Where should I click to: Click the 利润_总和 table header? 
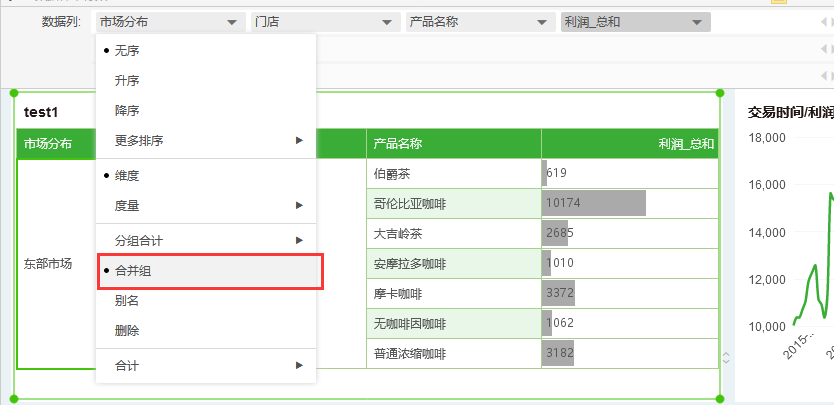tap(630, 144)
